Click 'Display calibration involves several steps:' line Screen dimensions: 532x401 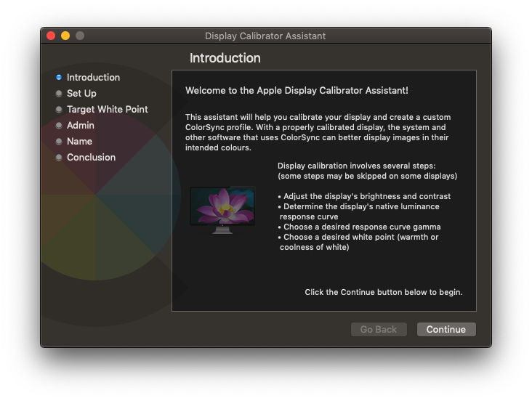[357, 166]
